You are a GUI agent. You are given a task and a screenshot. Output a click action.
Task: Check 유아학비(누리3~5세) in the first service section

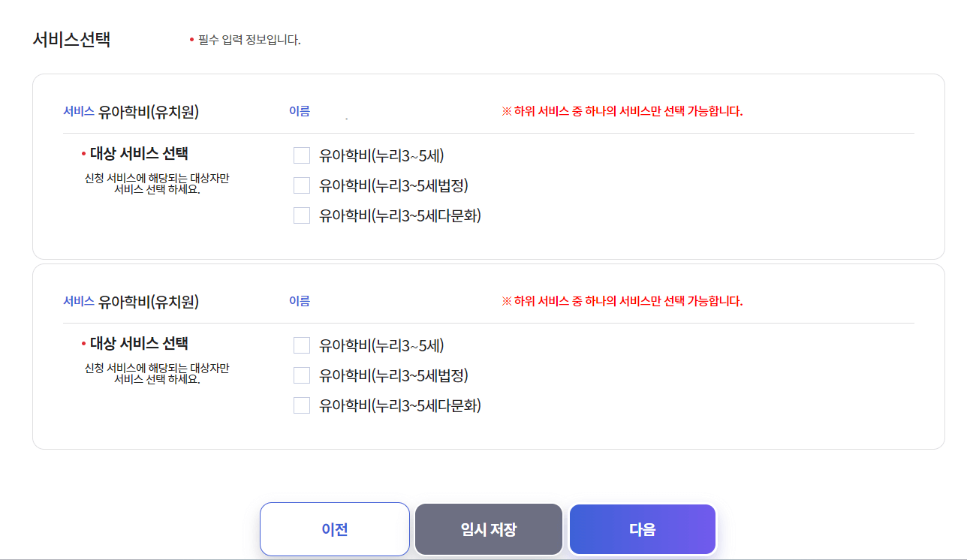pyautogui.click(x=302, y=155)
